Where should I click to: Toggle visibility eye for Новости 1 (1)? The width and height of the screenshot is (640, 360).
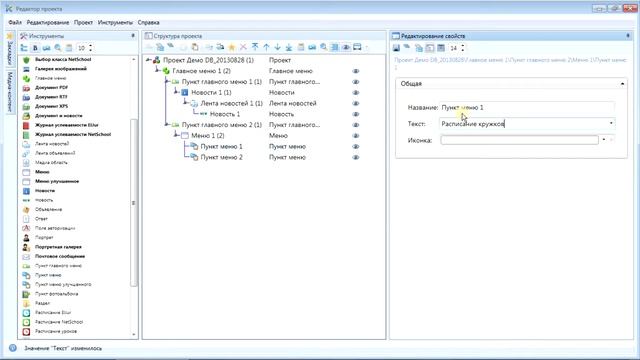pos(356,93)
